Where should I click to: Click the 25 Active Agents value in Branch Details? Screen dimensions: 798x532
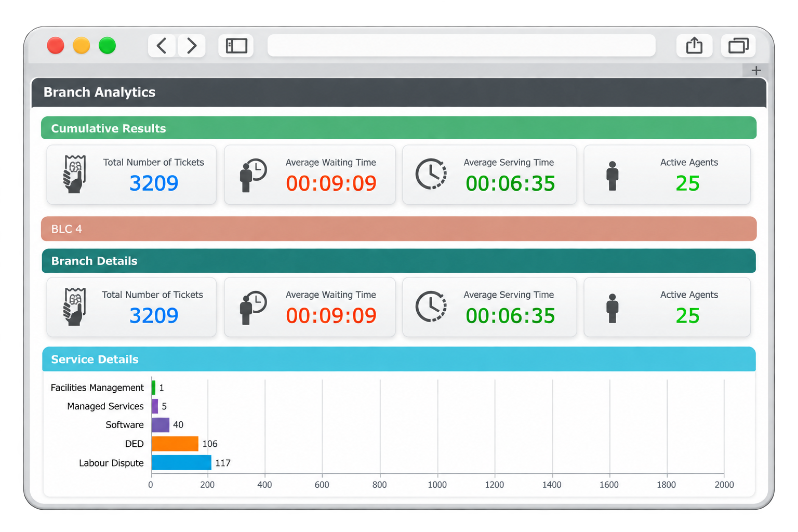[x=688, y=316]
